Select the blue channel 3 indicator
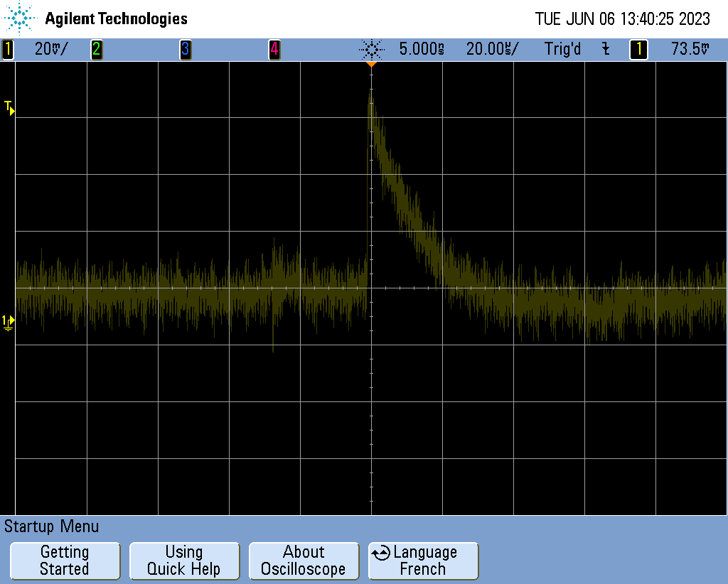The height and width of the screenshot is (584, 728). 185,50
